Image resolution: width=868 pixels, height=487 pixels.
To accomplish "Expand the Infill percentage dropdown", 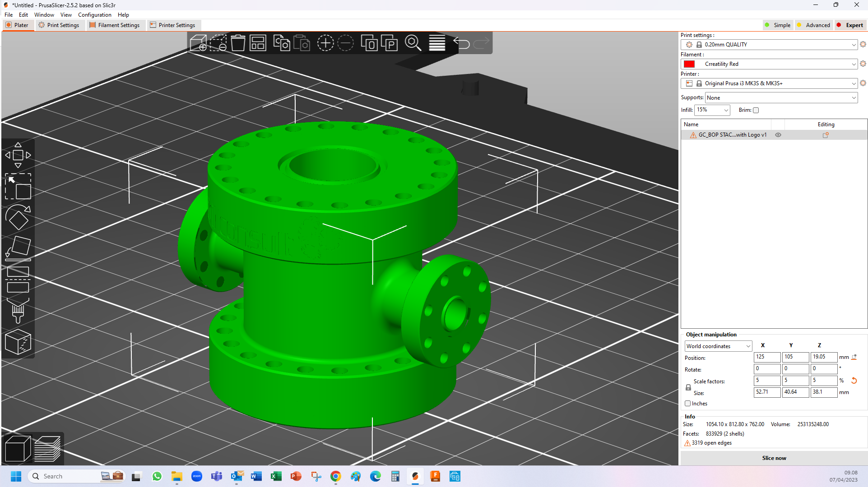I will 712,110.
